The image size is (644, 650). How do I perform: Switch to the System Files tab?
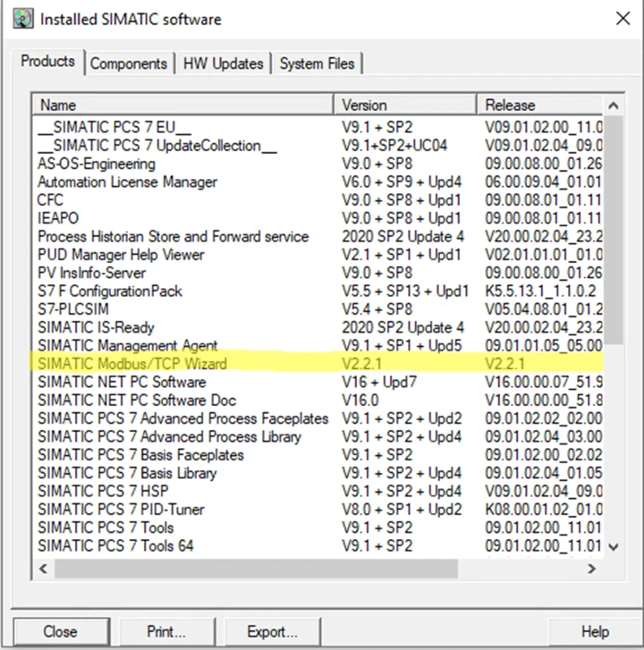tap(317, 63)
